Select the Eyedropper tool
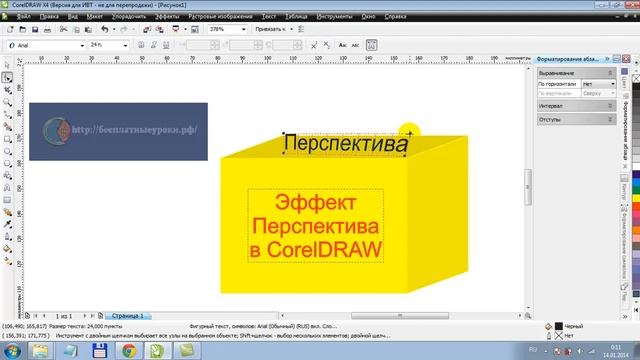The height and width of the screenshot is (360, 640). (7, 224)
